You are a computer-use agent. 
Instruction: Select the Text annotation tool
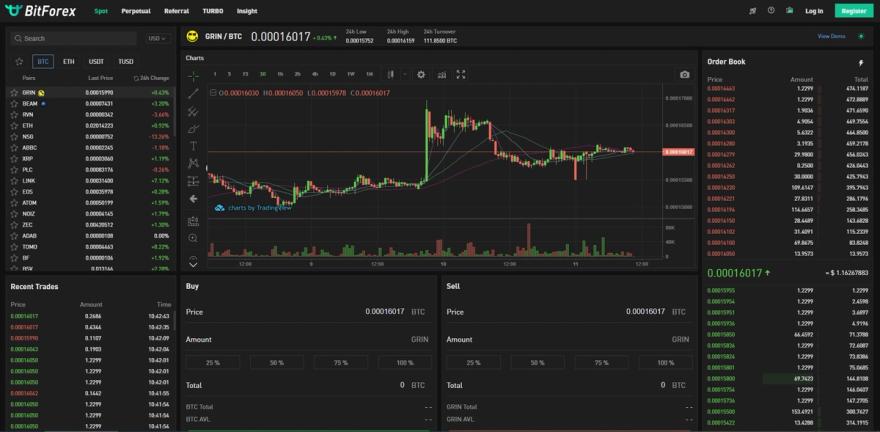pos(194,146)
